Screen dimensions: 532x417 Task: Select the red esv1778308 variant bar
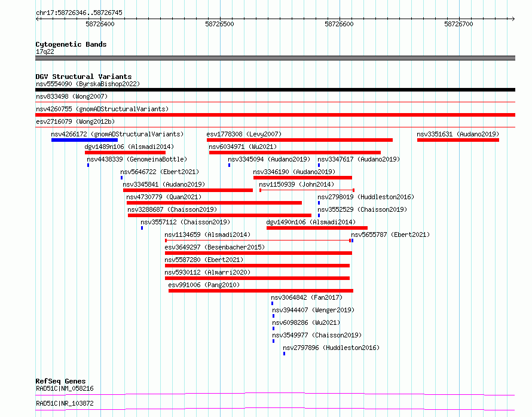[299, 140]
